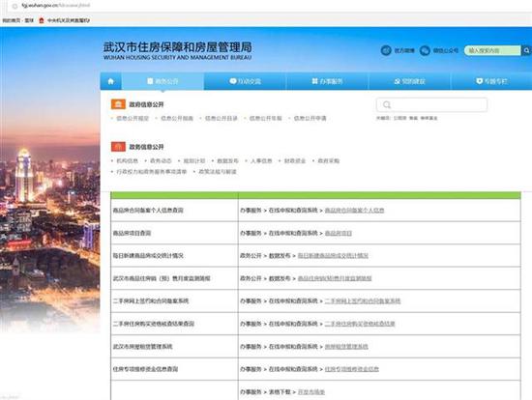Open the official Weibo icon

pos(386,50)
